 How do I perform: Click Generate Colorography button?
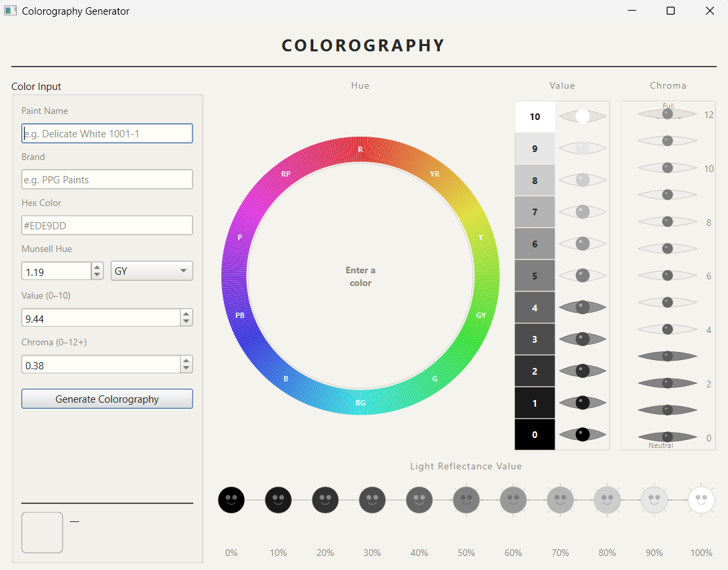coord(107,399)
